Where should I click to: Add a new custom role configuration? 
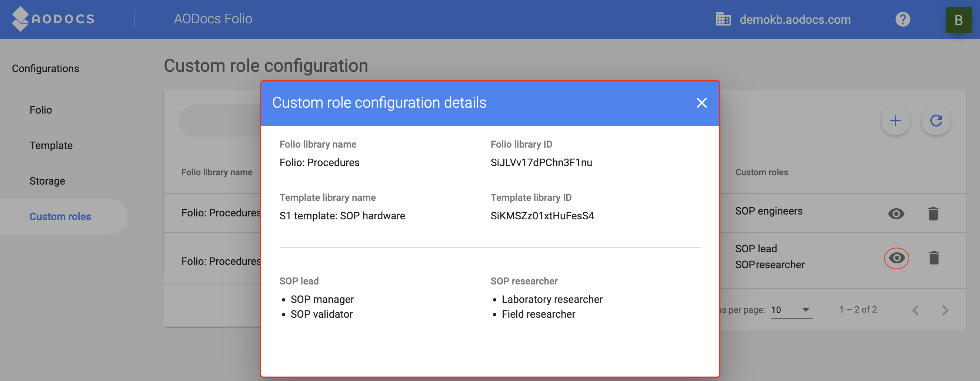(895, 121)
